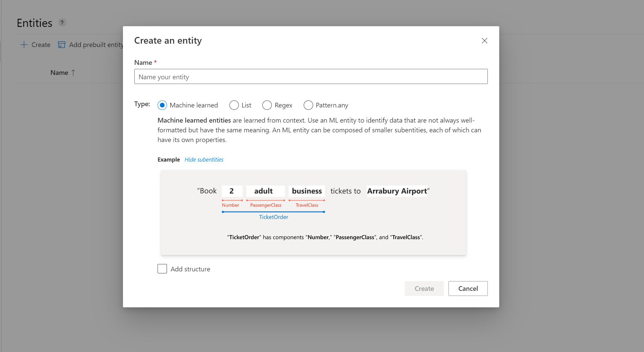Select the Machine learned entity type
This screenshot has width=644, height=352.
click(162, 105)
